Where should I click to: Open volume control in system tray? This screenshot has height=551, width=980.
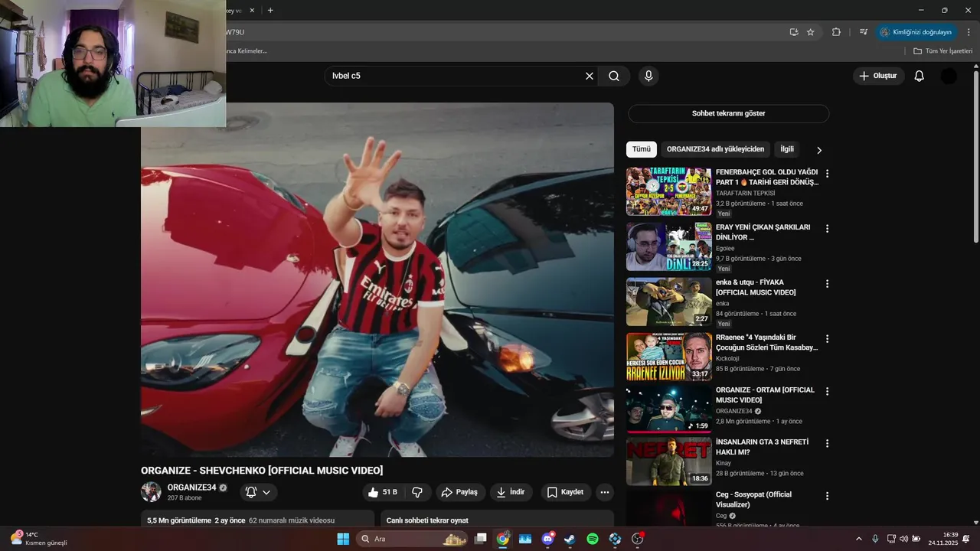[x=903, y=539]
